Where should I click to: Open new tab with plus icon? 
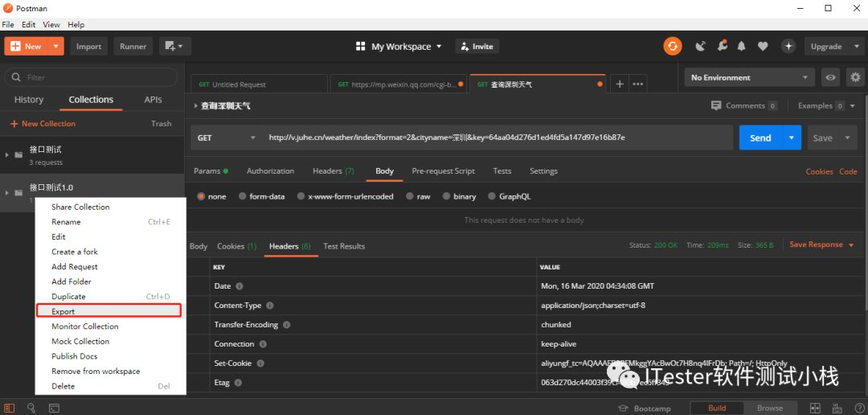pyautogui.click(x=620, y=84)
